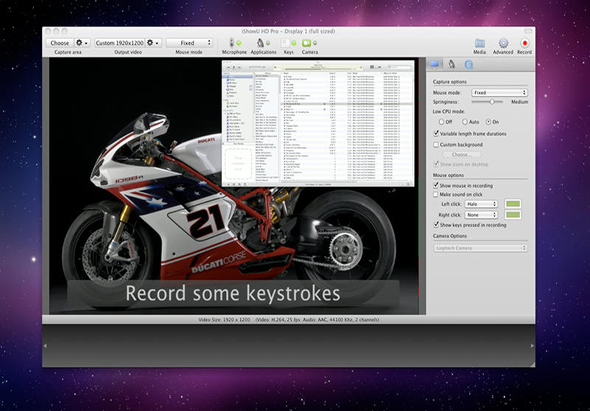590x411 pixels.
Task: Toggle Show icons on desktop checkbox
Action: click(x=436, y=164)
